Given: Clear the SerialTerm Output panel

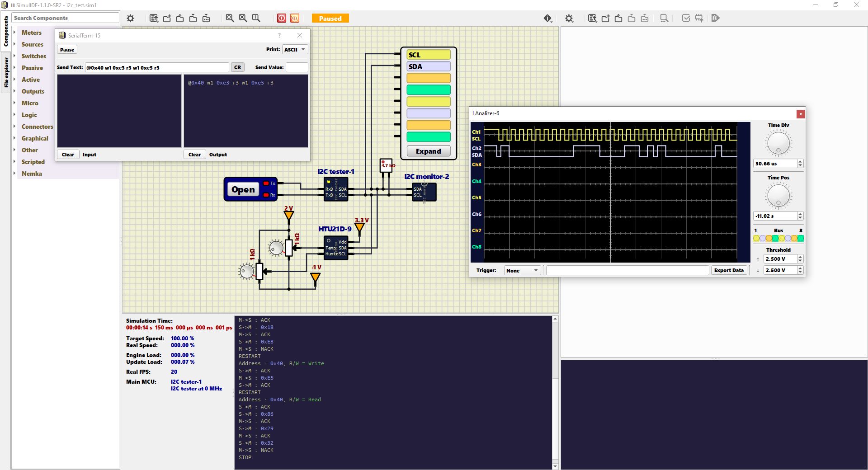Looking at the screenshot, I should [x=194, y=155].
